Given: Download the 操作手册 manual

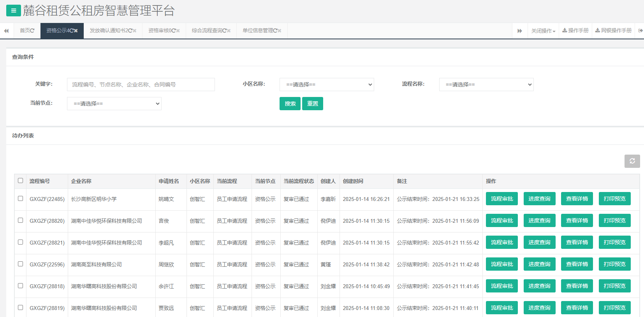Looking at the screenshot, I should (575, 31).
